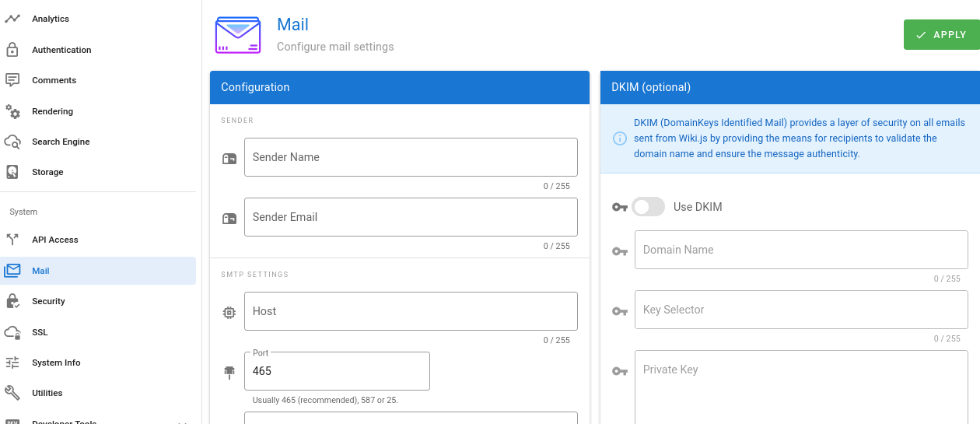Enable the Use DKIM switch
This screenshot has height=424, width=980.
pos(648,207)
